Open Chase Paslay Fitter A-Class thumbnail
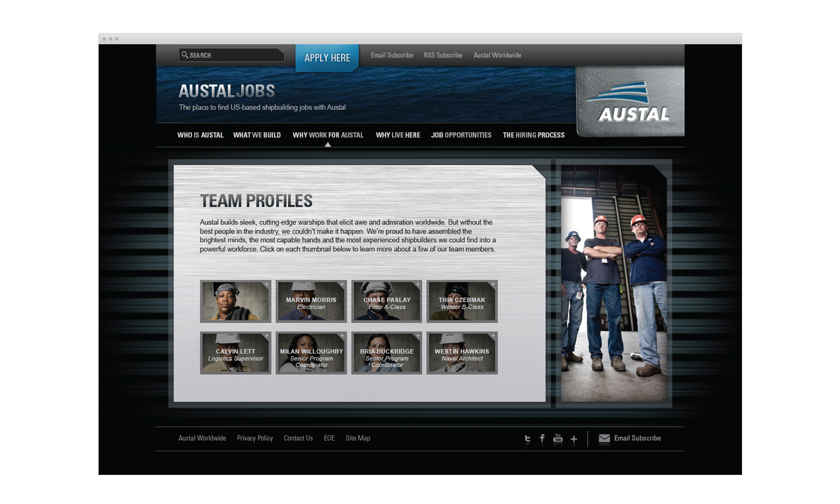The height and width of the screenshot is (504, 840). pos(386,301)
